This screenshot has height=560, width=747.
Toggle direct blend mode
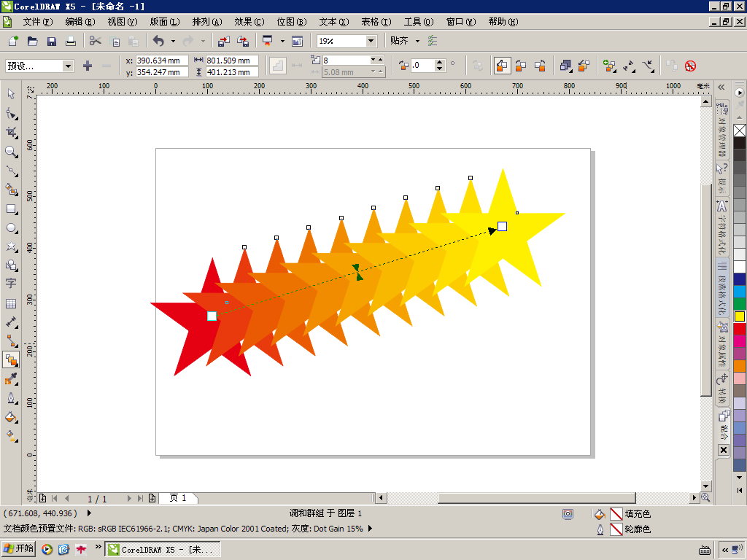tap(501, 66)
